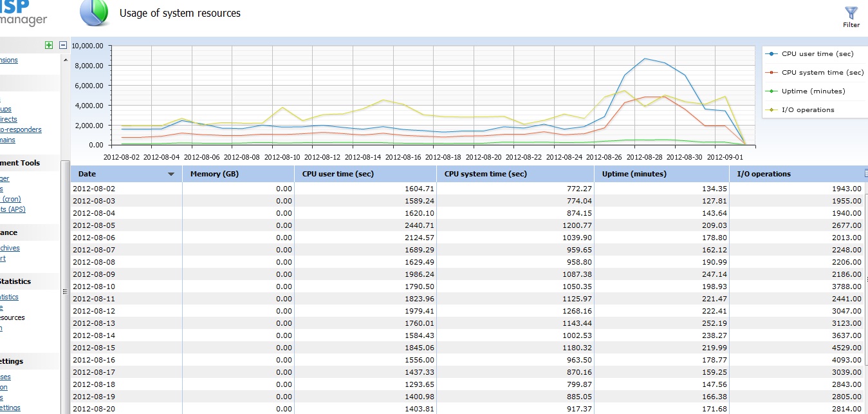Sort by Uptime (minutes) column header
Screen dimensions: 868x414
tap(634, 174)
